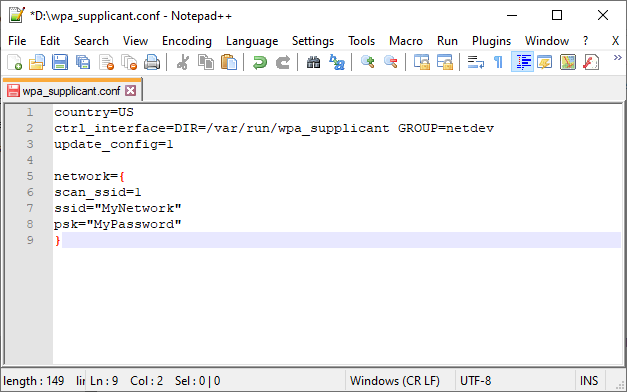Click on ssid="MyNetwork" text
Image resolution: width=627 pixels, height=392 pixels.
click(x=118, y=208)
